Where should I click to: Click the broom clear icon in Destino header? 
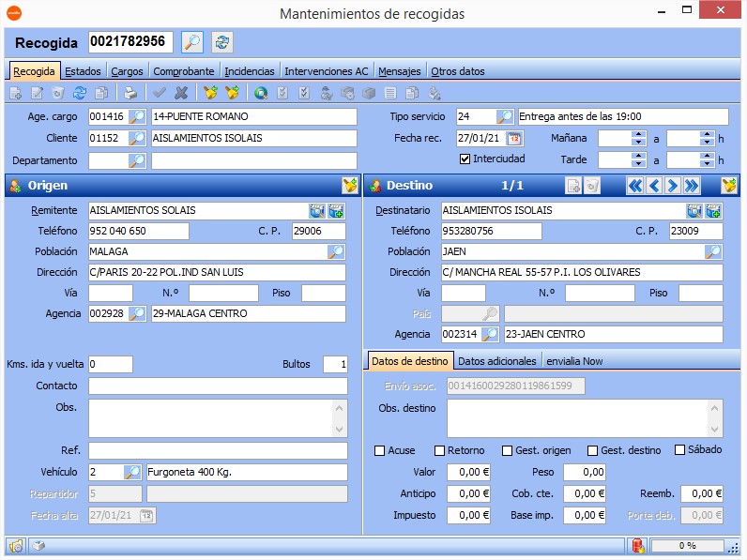tap(728, 186)
